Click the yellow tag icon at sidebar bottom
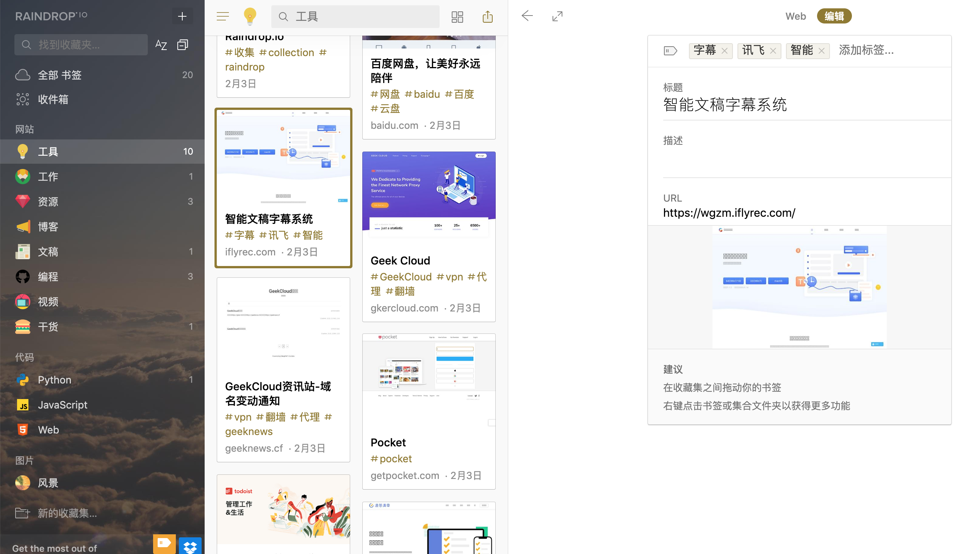This screenshot has width=980, height=554. [x=164, y=544]
